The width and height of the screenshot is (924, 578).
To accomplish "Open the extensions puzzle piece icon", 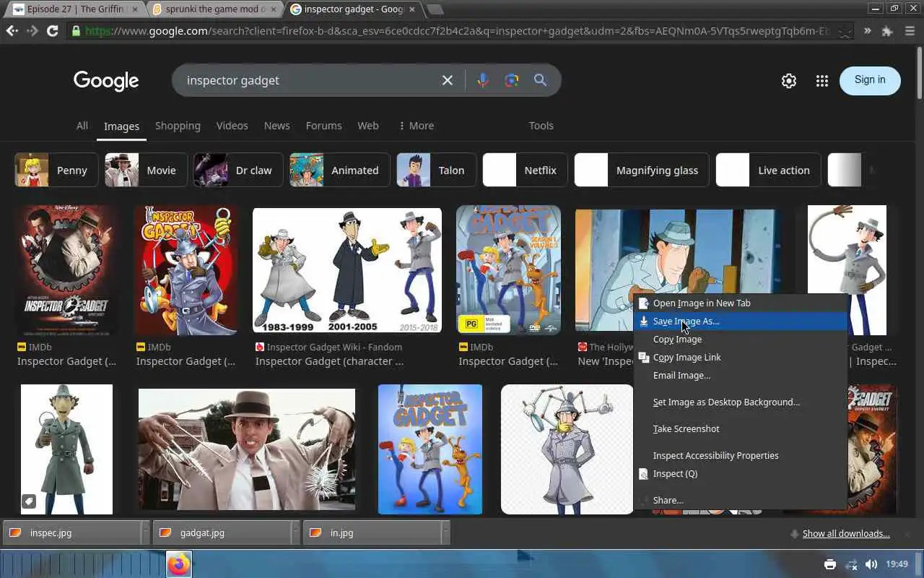I will (887, 31).
